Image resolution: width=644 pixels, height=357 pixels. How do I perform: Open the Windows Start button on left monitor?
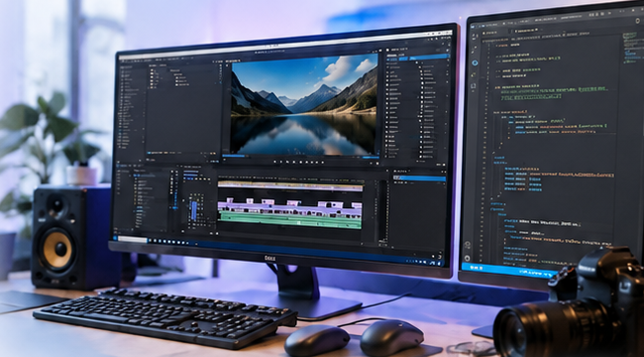(x=115, y=238)
